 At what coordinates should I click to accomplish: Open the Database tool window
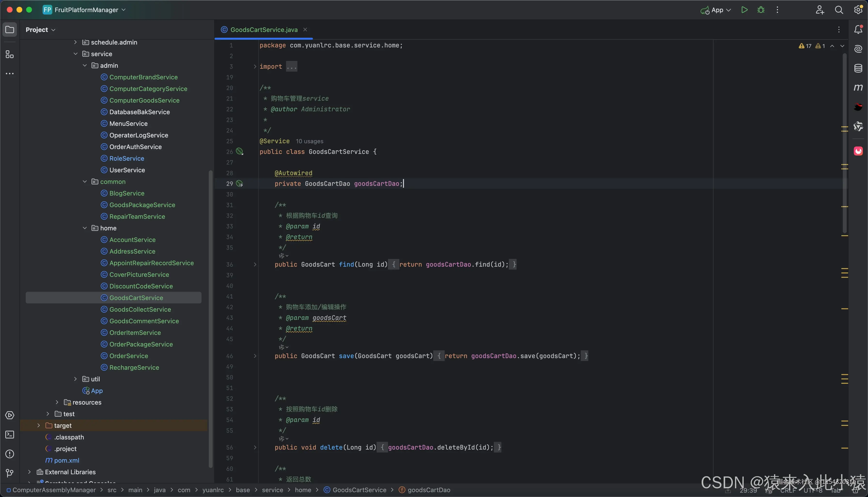[858, 68]
